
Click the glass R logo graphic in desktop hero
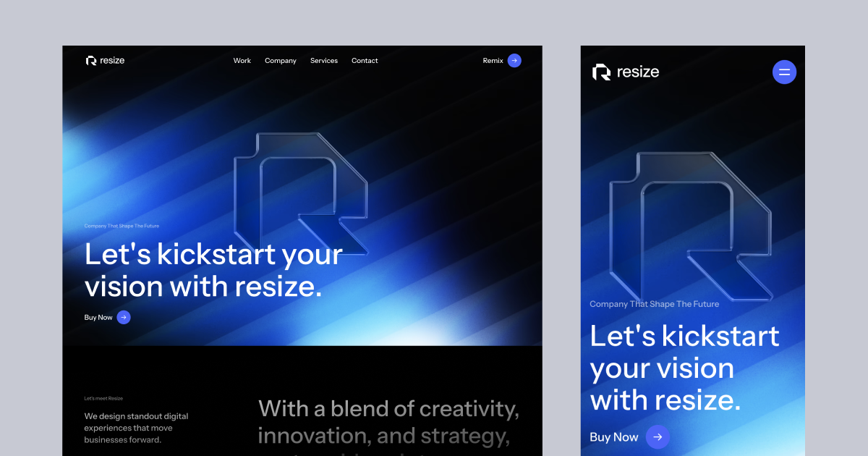coord(301,193)
